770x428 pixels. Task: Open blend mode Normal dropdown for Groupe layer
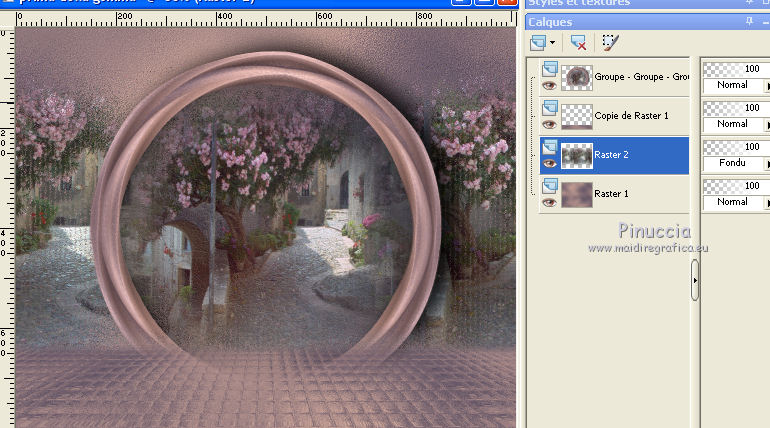coord(736,85)
